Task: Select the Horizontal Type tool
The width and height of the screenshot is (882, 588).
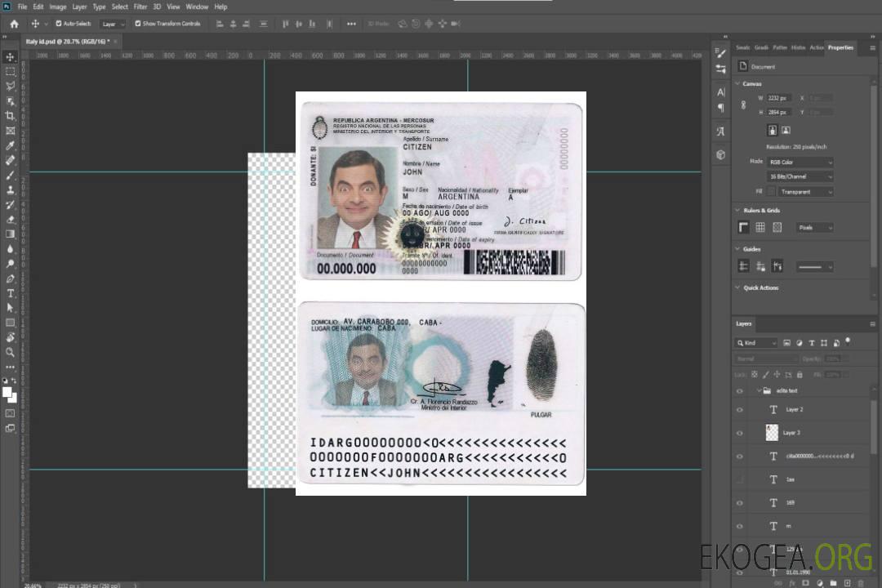Action: click(x=10, y=293)
